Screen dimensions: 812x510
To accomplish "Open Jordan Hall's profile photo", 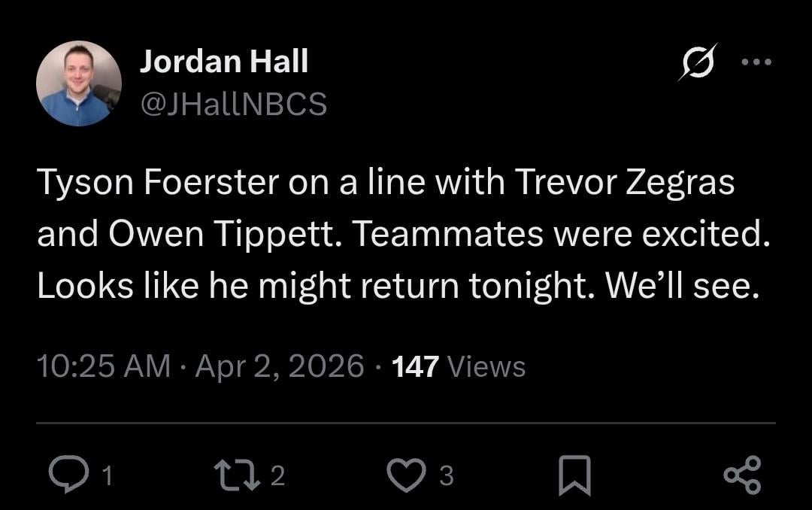I will tap(78, 83).
